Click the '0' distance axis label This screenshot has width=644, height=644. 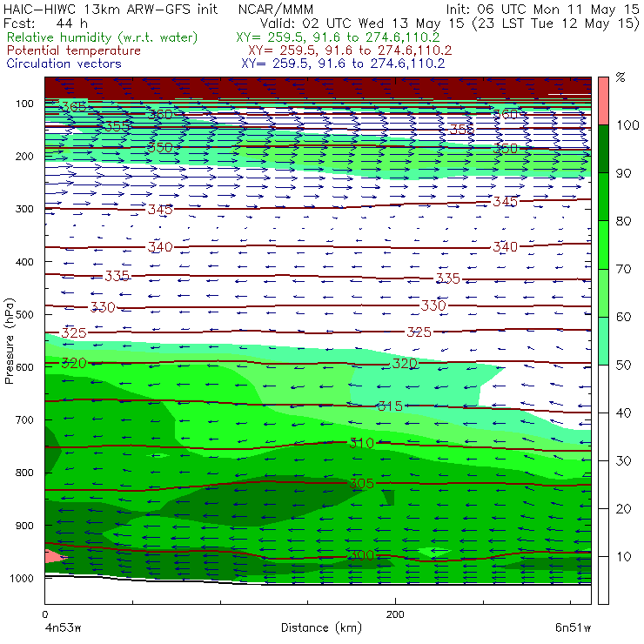point(44,614)
